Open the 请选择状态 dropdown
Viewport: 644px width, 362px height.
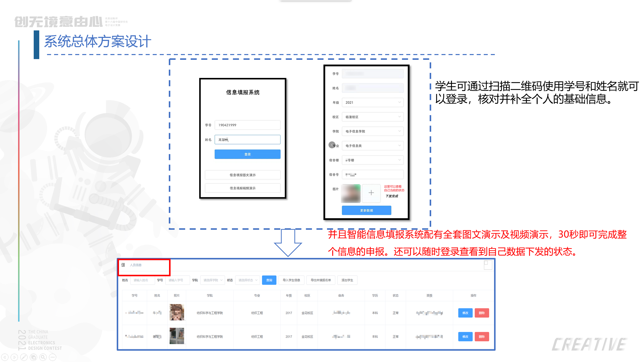pyautogui.click(x=248, y=280)
